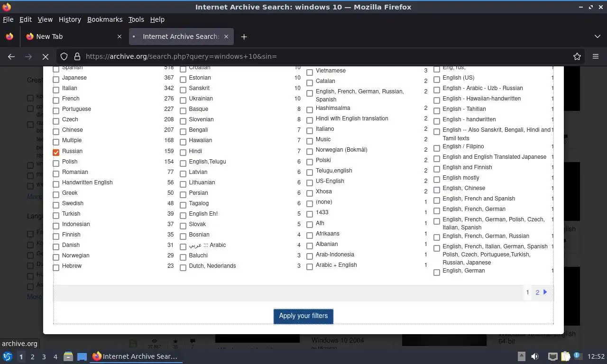Enable the Polish language checkbox
Image resolution: width=607 pixels, height=364 pixels.
click(56, 163)
